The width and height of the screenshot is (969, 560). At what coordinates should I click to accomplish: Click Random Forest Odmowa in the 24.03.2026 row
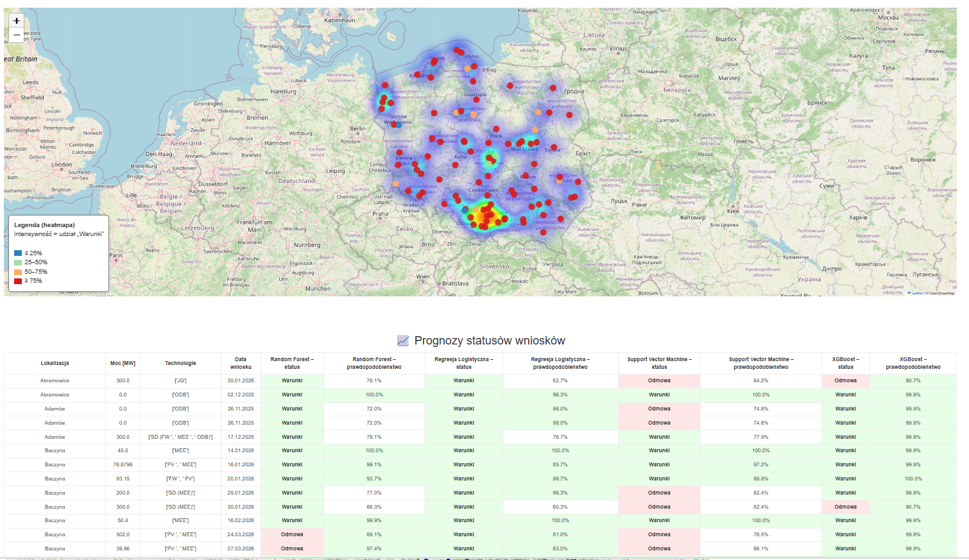292,535
